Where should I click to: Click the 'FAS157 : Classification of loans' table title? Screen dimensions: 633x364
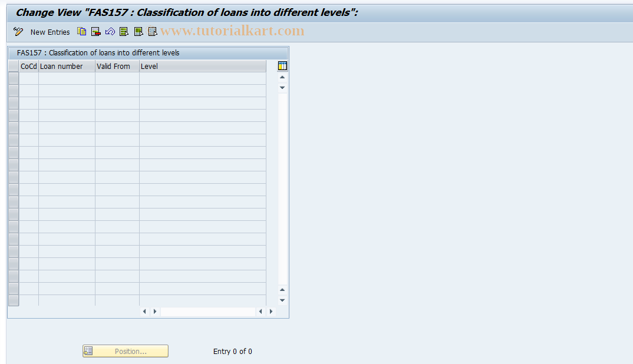point(98,53)
